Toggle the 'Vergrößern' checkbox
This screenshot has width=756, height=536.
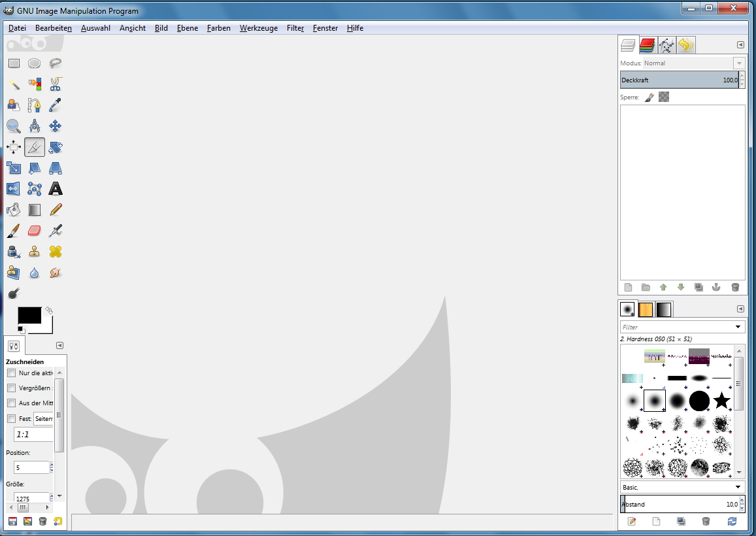coord(11,388)
